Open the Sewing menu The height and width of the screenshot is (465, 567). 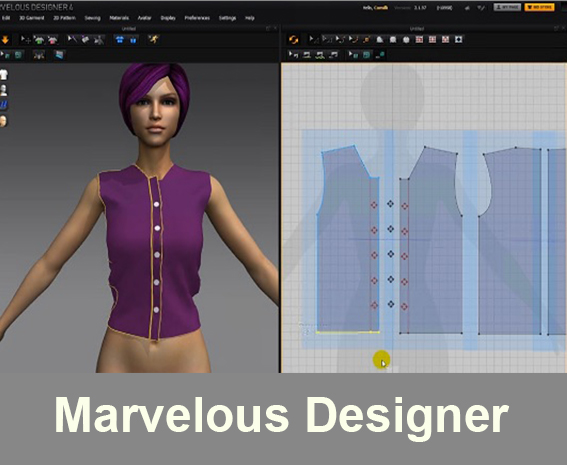tap(93, 18)
